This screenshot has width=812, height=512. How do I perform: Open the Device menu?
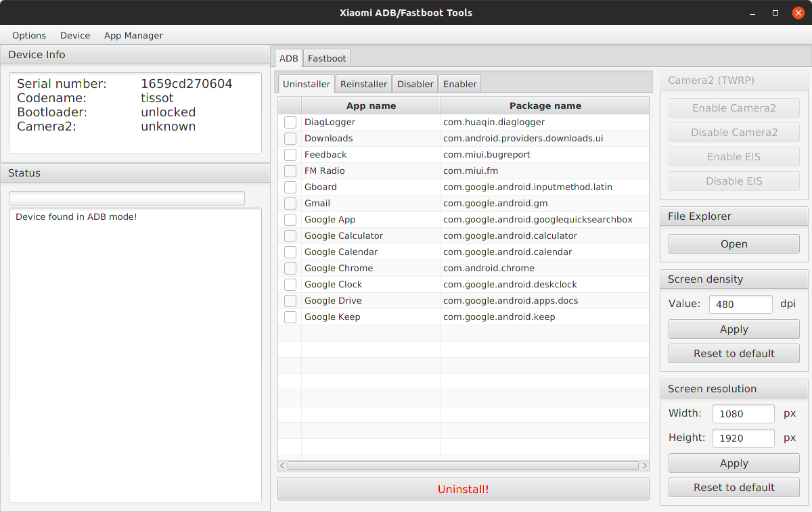pyautogui.click(x=74, y=35)
